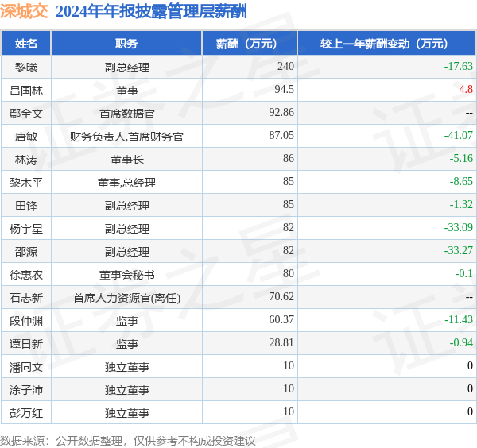This screenshot has width=477, height=448.
Task: Click 独立董事 in 潘同文's row
Action: (127, 367)
